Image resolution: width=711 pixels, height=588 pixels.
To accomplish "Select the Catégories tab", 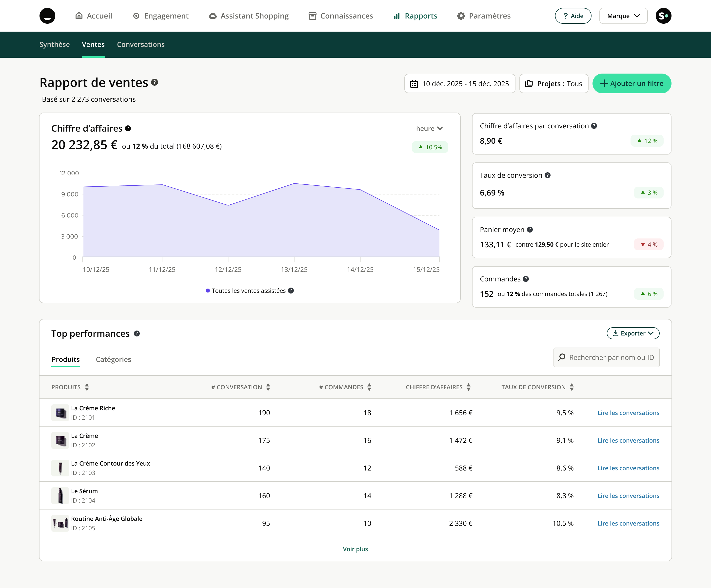I will 113,359.
